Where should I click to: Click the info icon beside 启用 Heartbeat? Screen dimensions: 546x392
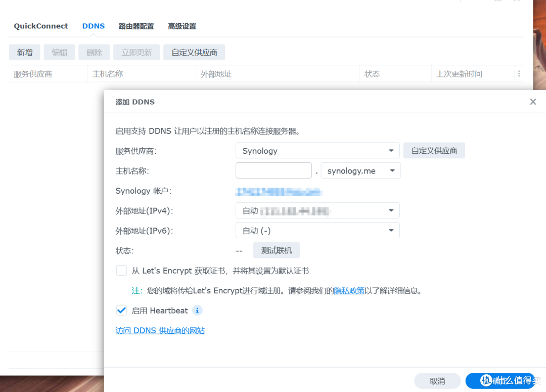pyautogui.click(x=197, y=310)
